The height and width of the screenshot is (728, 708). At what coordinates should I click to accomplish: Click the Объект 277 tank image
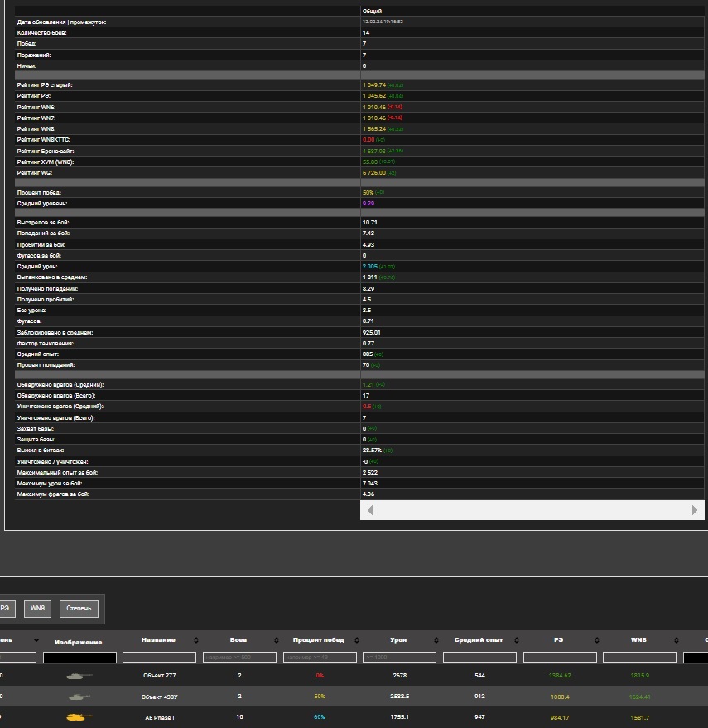(x=79, y=676)
